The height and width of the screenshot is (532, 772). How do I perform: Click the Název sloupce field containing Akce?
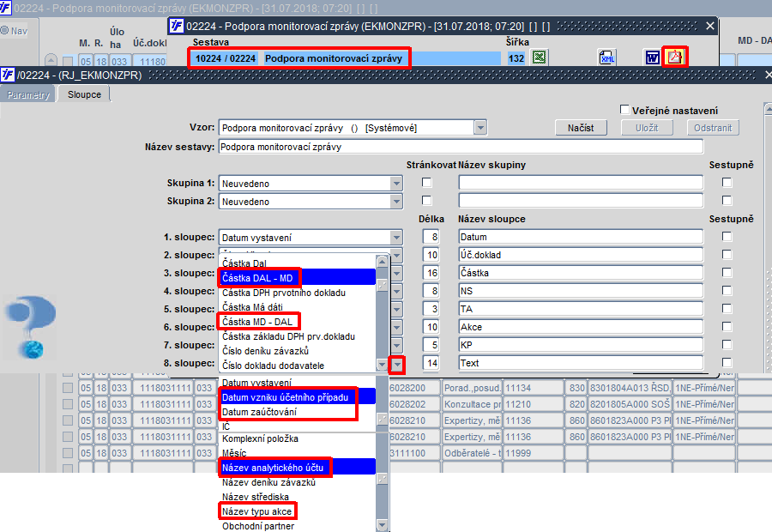click(x=581, y=327)
